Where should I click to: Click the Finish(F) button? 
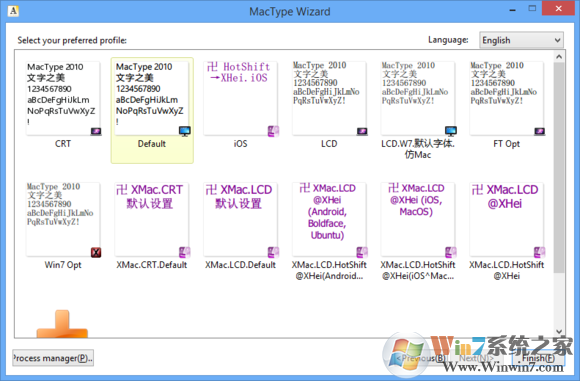click(x=538, y=358)
